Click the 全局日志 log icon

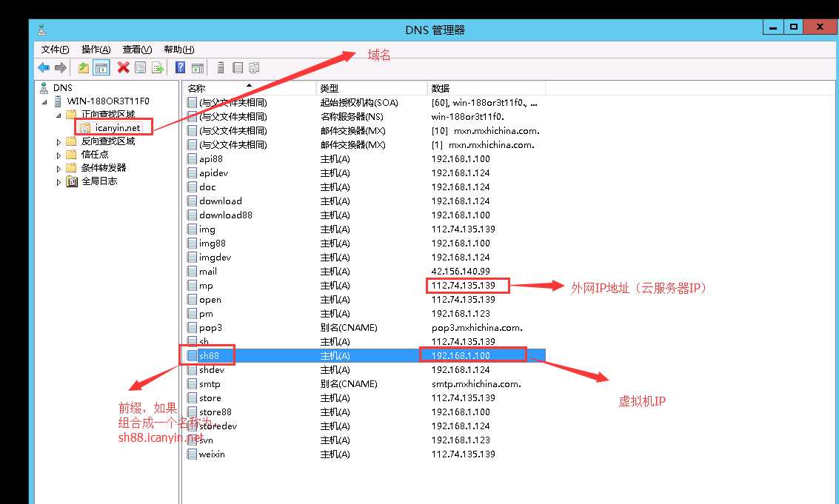coord(72,181)
